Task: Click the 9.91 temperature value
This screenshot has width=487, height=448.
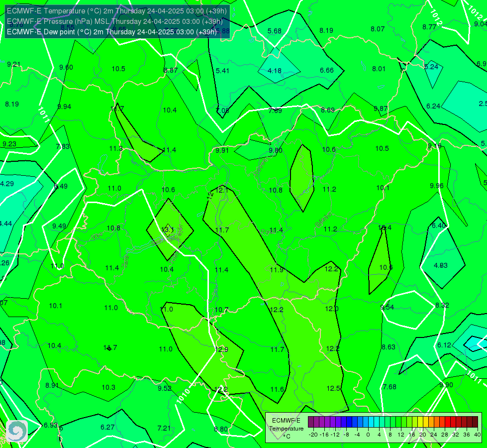Action: [x=222, y=150]
